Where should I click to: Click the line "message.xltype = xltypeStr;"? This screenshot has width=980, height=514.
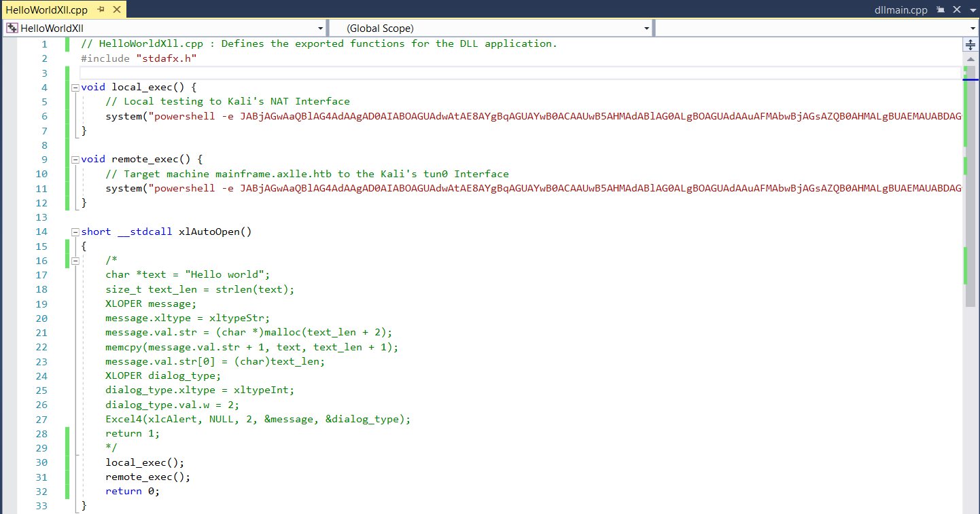pos(188,318)
